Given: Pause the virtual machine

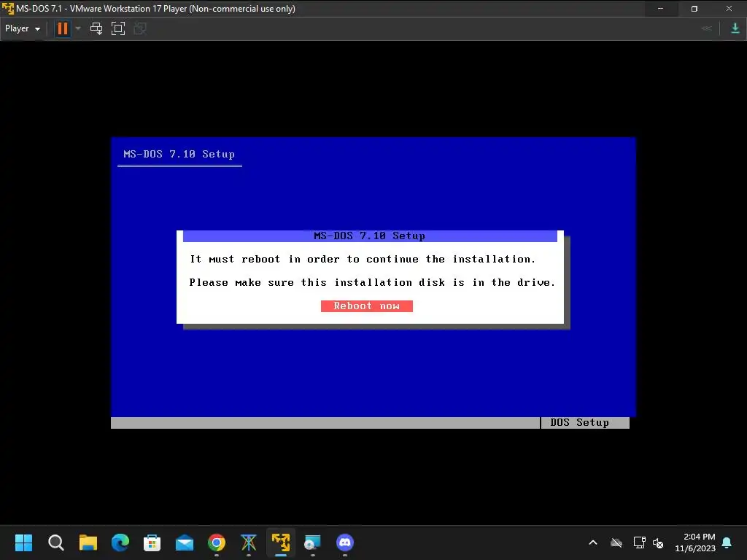Looking at the screenshot, I should pos(63,28).
